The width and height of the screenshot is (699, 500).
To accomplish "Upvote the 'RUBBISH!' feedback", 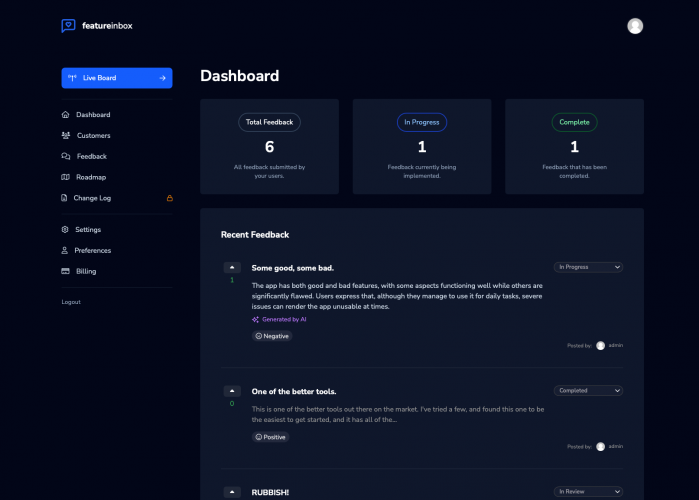I will [232, 492].
